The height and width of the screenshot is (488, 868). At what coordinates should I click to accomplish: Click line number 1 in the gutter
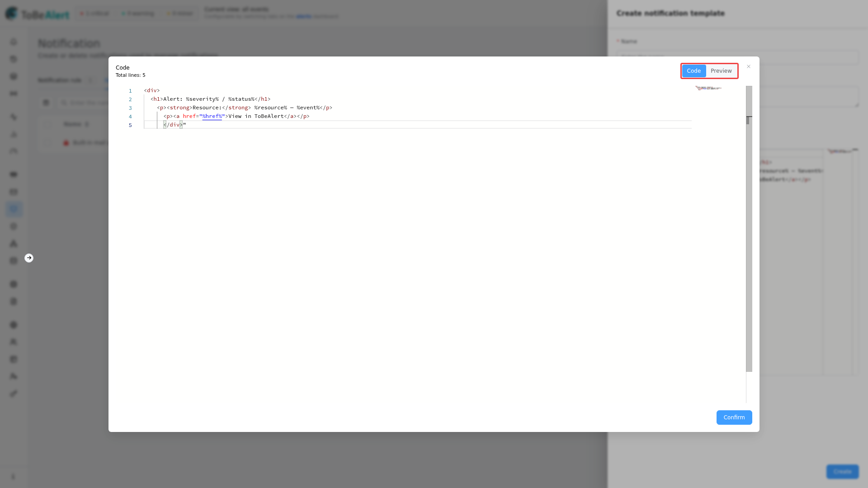130,91
